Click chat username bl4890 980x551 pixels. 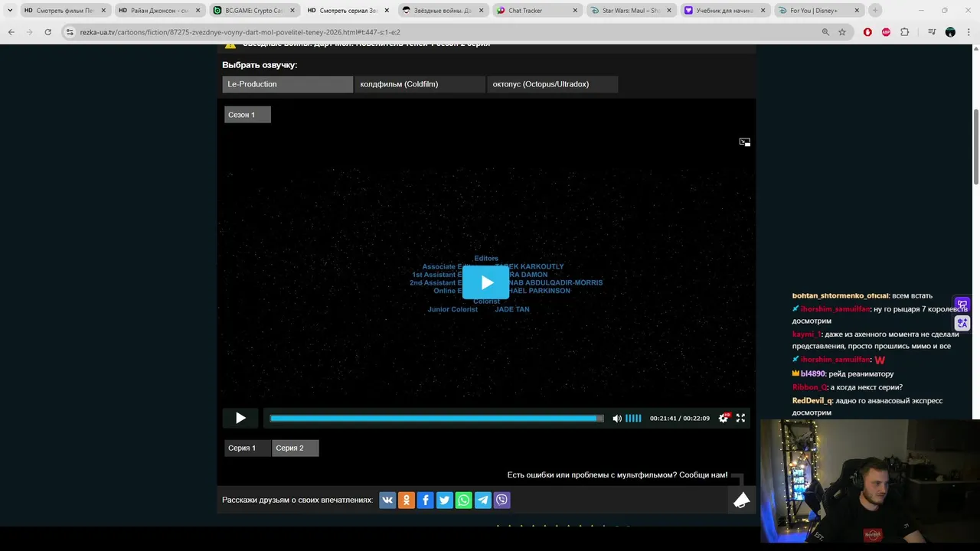(812, 374)
